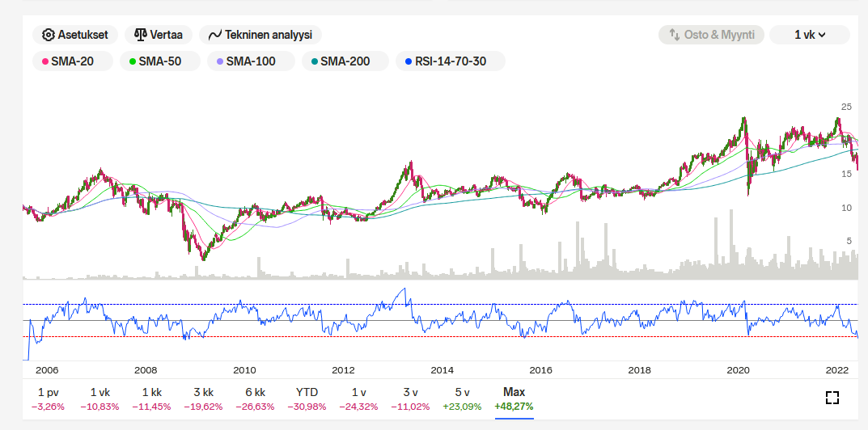Choose the Max time range
Image resolution: width=868 pixels, height=430 pixels.
514,398
